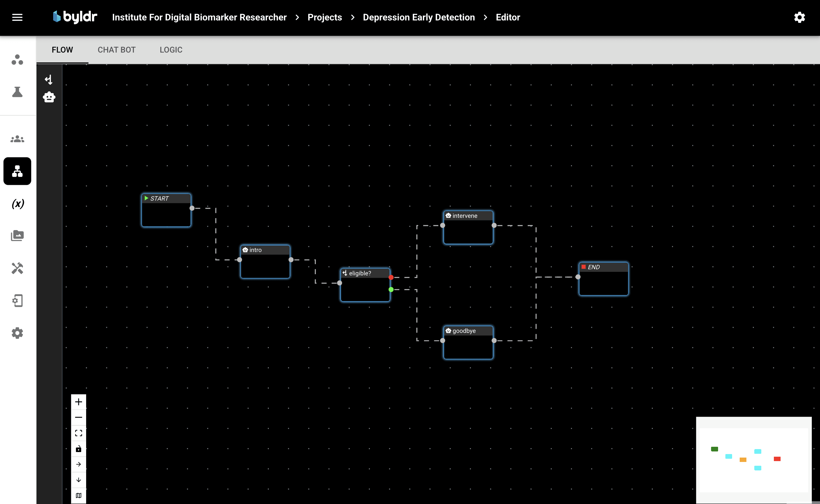This screenshot has width=820, height=504.
Task: Go to Projects breadcrumb
Action: pos(325,17)
